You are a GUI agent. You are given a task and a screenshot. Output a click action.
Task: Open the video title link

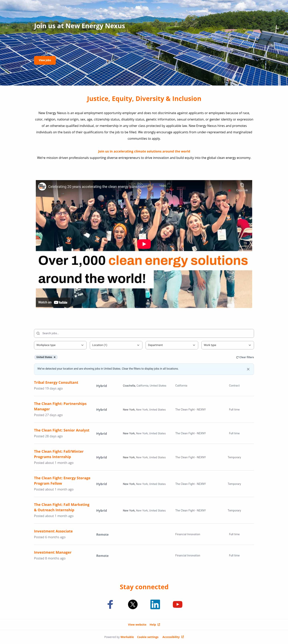(x=96, y=187)
